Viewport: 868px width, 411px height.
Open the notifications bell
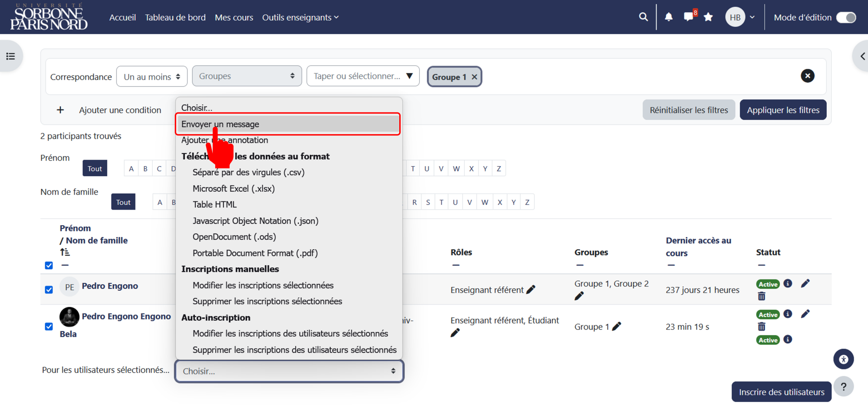(669, 17)
